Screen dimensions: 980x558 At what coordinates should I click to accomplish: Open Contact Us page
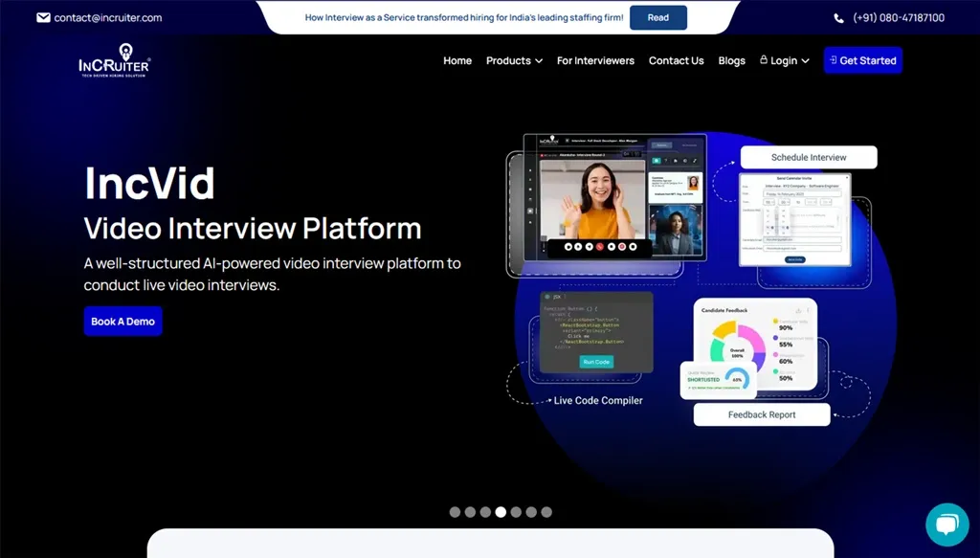pyautogui.click(x=677, y=60)
